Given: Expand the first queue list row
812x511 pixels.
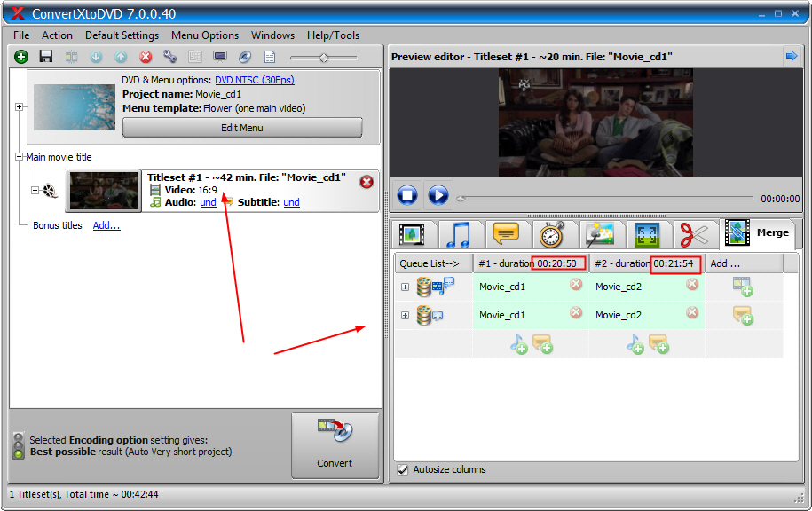Looking at the screenshot, I should coord(405,287).
